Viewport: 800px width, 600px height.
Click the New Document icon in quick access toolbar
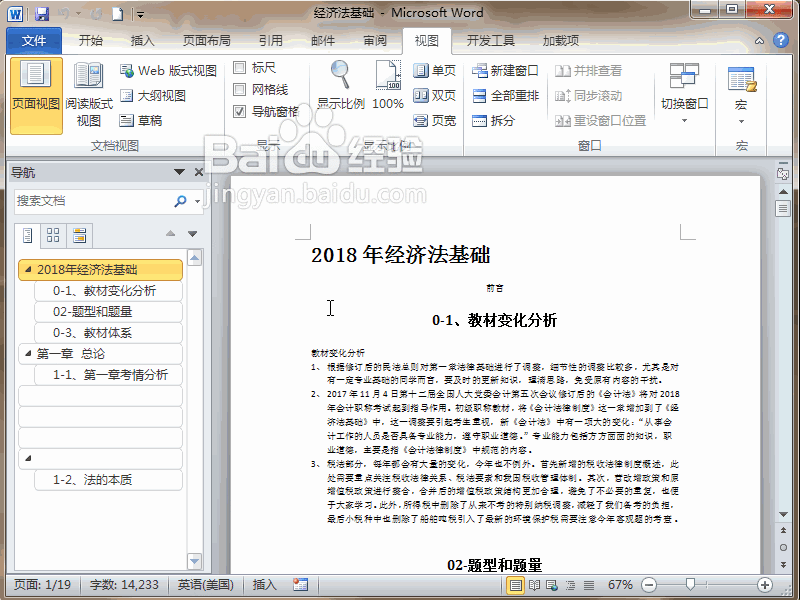tap(117, 14)
